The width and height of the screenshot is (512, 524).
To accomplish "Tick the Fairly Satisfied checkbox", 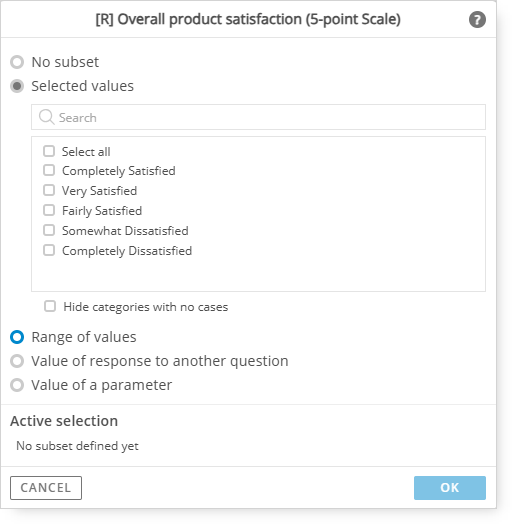I will 49,210.
